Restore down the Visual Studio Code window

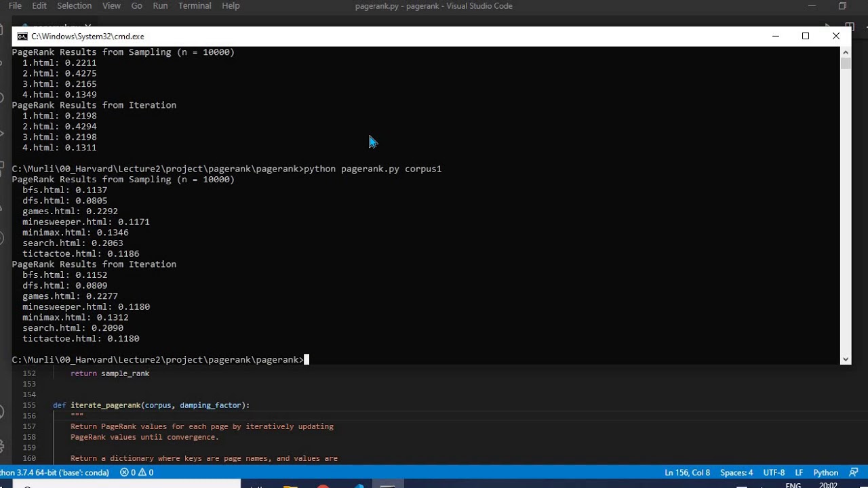tap(842, 5)
